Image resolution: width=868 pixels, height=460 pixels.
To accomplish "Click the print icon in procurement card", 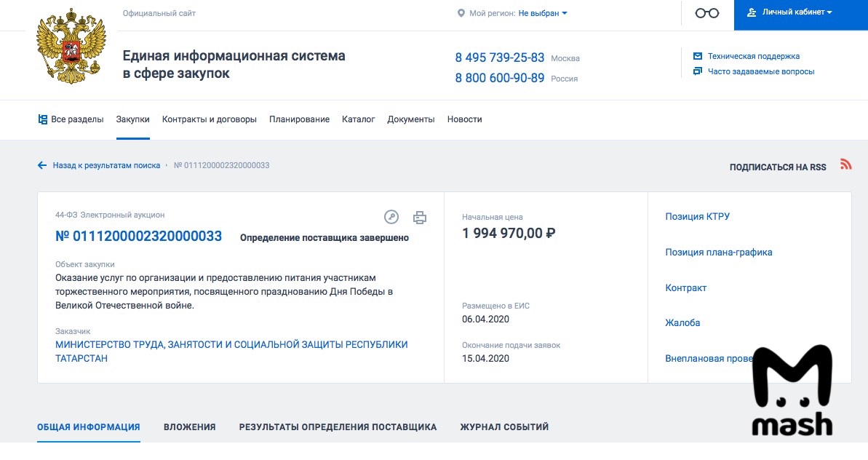I will pos(420,217).
